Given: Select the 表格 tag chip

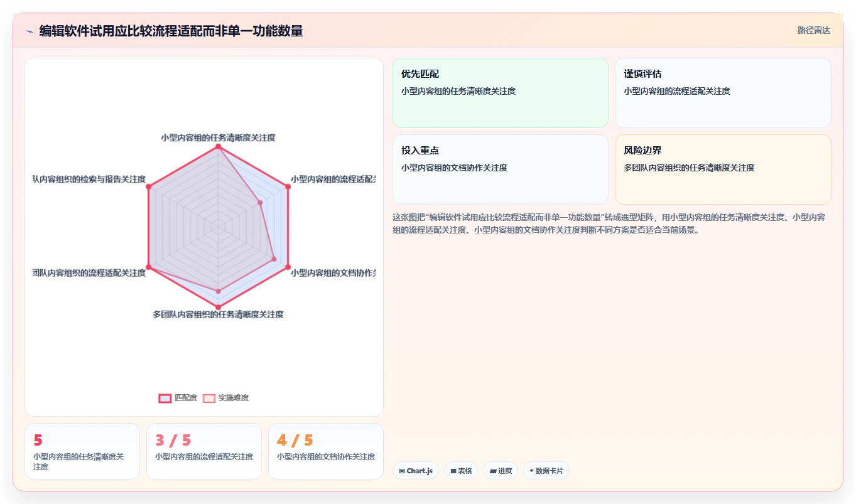Looking at the screenshot, I should 461,471.
